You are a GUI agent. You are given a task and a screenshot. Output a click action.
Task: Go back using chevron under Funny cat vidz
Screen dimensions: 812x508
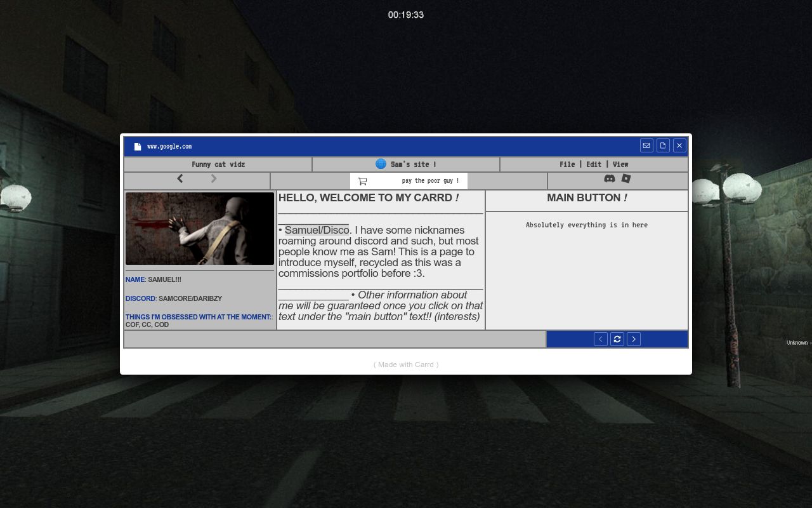tap(180, 179)
